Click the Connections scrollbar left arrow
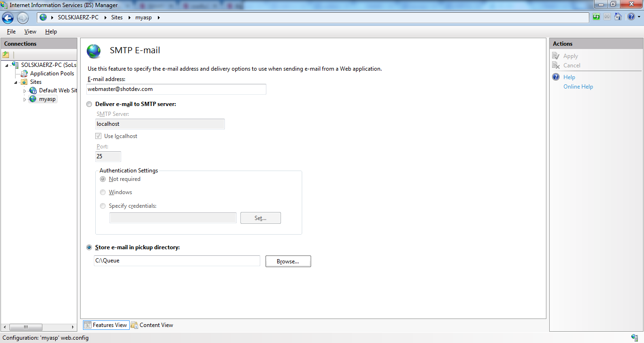Image resolution: width=644 pixels, height=343 pixels. [4, 327]
